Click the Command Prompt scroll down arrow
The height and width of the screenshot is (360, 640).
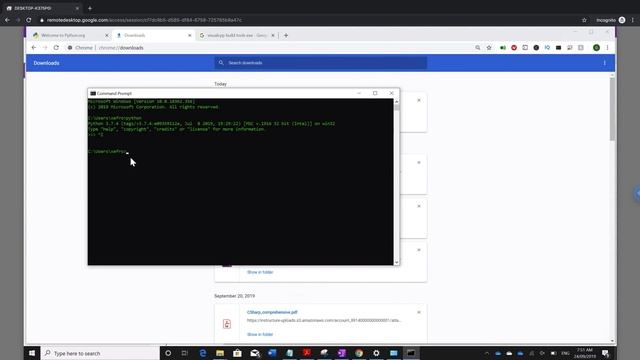(x=397, y=262)
